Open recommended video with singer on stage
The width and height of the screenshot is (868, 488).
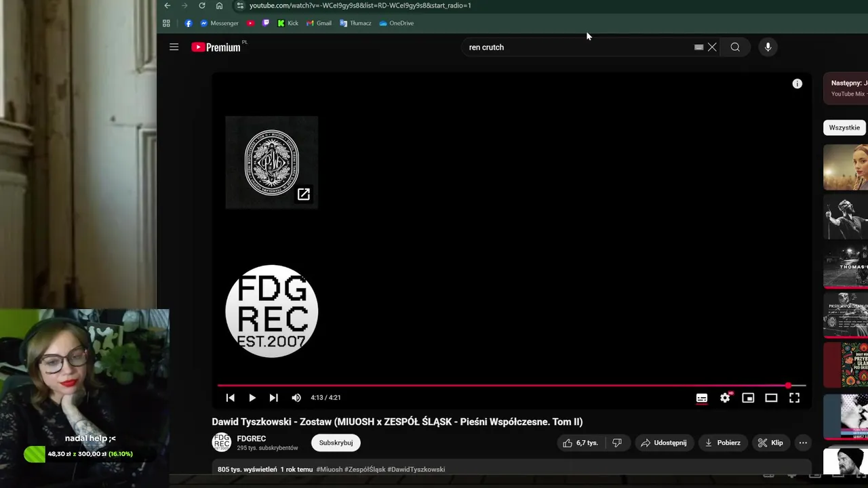[x=846, y=216]
